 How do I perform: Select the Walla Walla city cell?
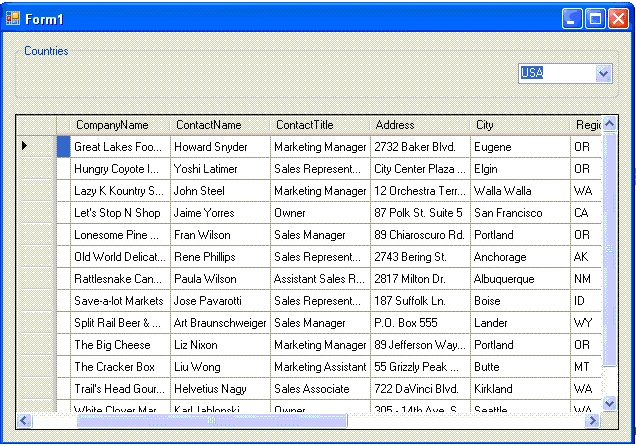point(520,191)
